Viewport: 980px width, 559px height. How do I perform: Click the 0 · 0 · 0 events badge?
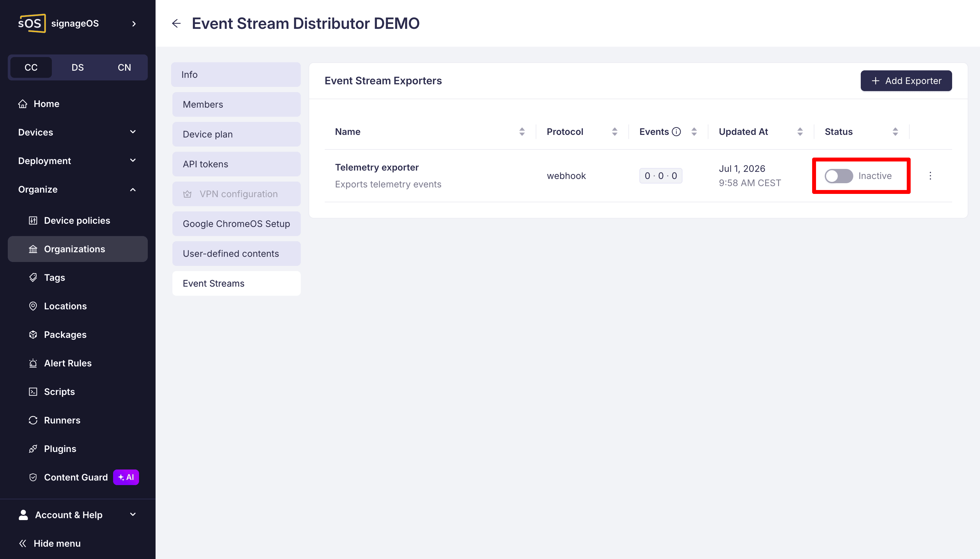[661, 176]
